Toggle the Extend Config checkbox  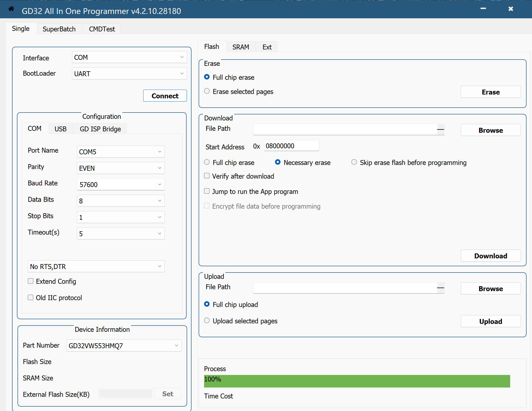(x=52, y=281)
